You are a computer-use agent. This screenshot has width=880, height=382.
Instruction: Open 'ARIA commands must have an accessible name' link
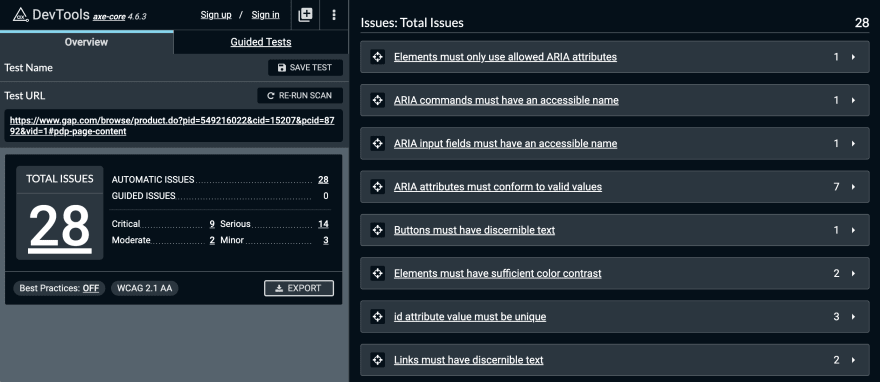click(506, 100)
